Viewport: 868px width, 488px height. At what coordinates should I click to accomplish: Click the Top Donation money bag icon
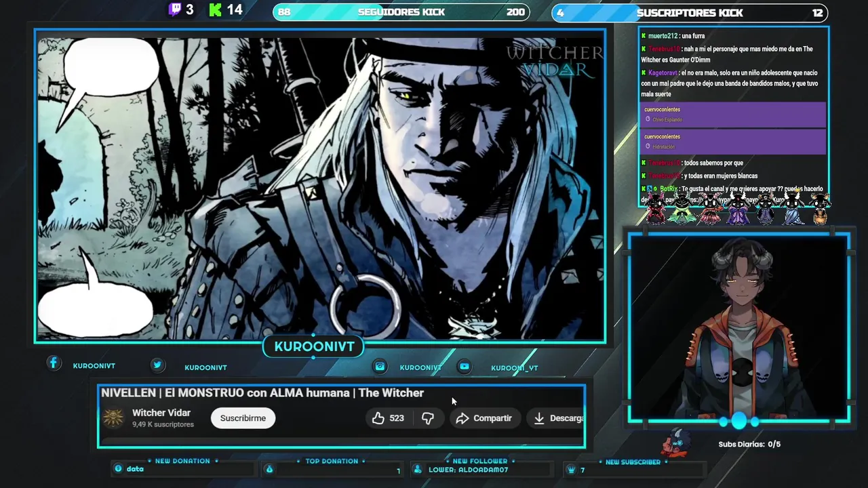pyautogui.click(x=269, y=469)
